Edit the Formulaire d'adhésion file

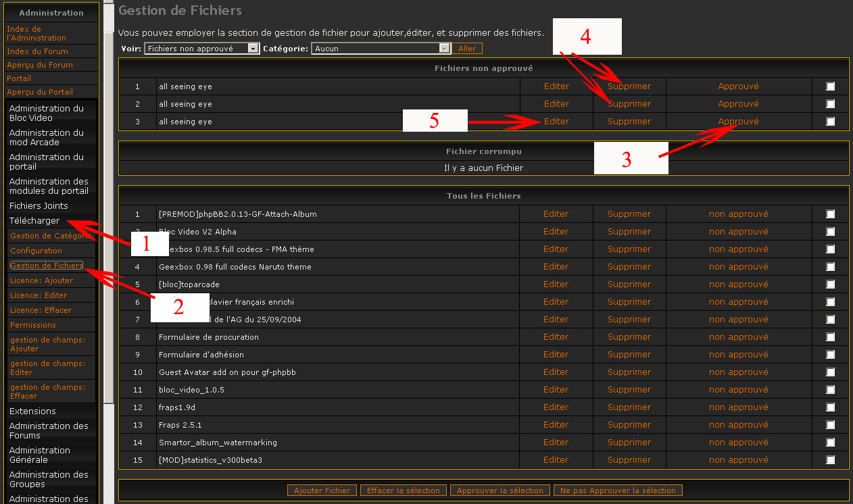click(556, 355)
